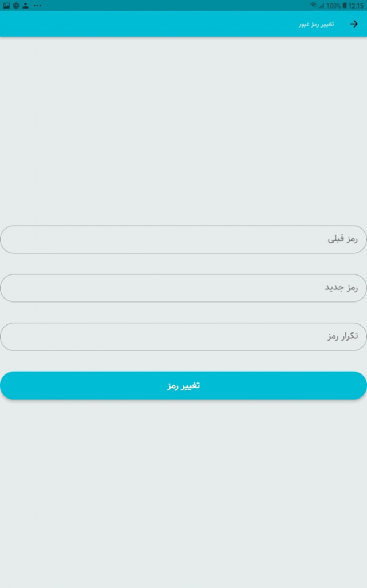Tap the empty gray space above the form
367x588 pixels.
pos(184,129)
